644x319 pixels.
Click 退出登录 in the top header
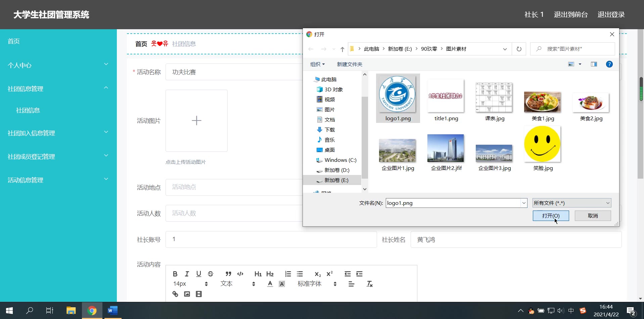(611, 15)
